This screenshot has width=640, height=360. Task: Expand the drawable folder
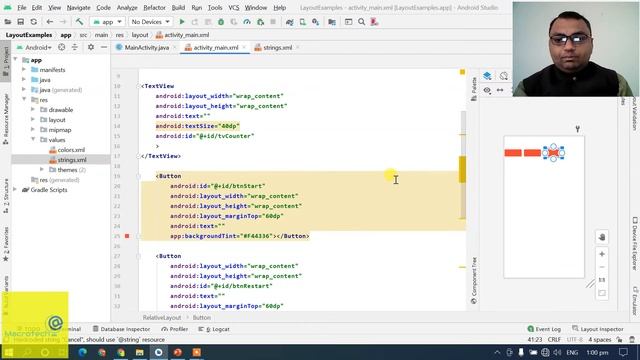click(33, 109)
